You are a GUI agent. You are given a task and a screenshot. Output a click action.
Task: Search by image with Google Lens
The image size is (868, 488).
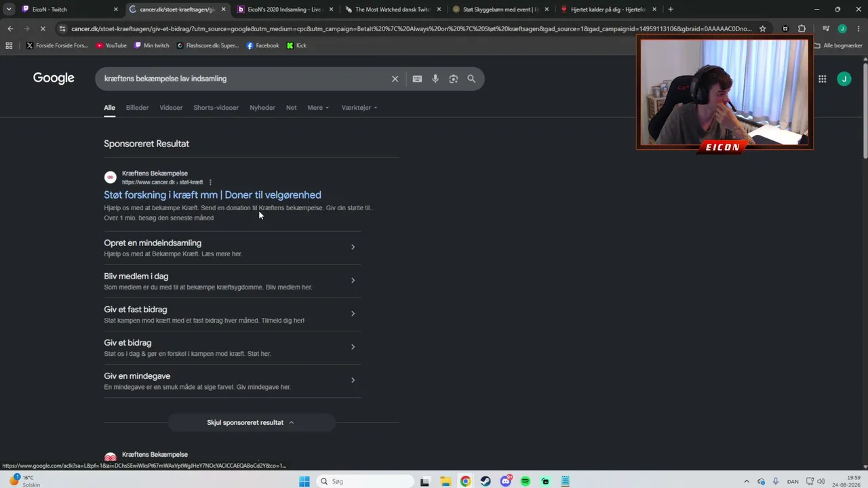[x=453, y=79]
